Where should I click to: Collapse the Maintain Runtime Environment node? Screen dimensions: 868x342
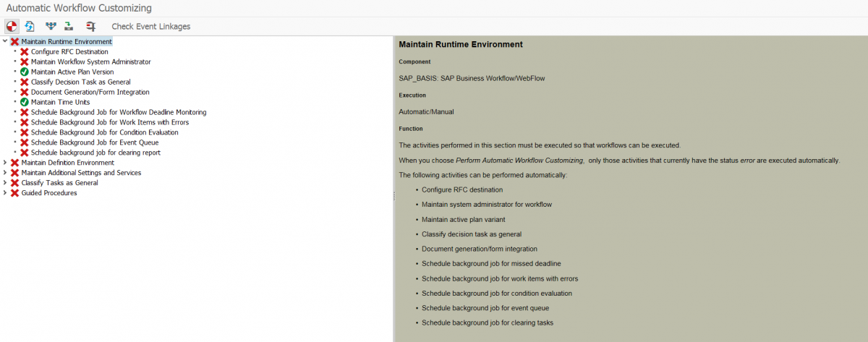tap(6, 42)
